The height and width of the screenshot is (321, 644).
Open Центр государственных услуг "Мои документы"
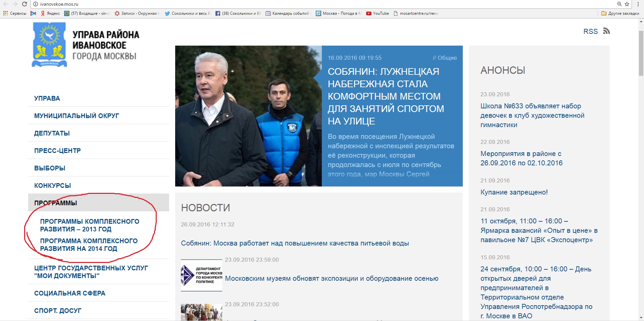coord(91,272)
